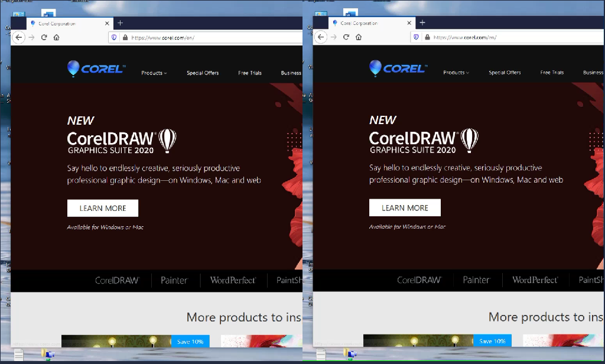Click the padlock site info icon in right window
Viewport: 605px width, 364px height.
[427, 37]
